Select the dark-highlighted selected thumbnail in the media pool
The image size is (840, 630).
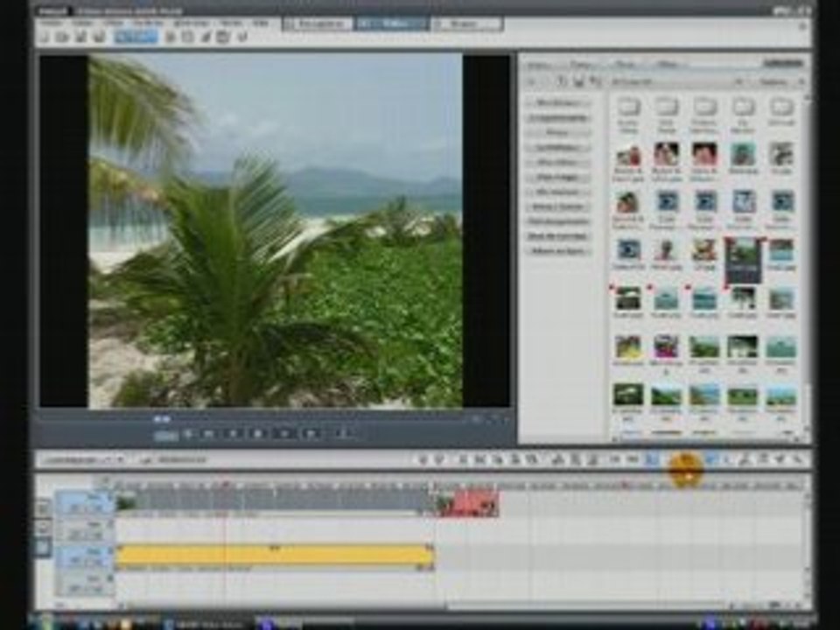pos(743,261)
